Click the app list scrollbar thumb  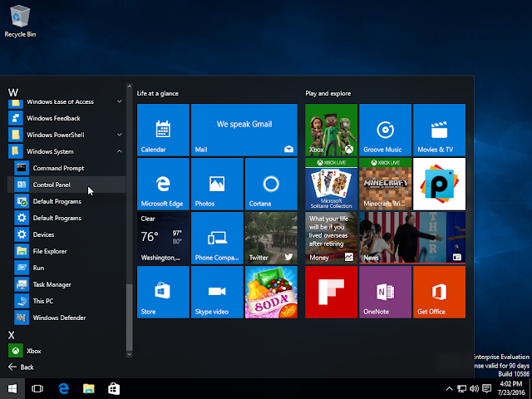point(130,318)
